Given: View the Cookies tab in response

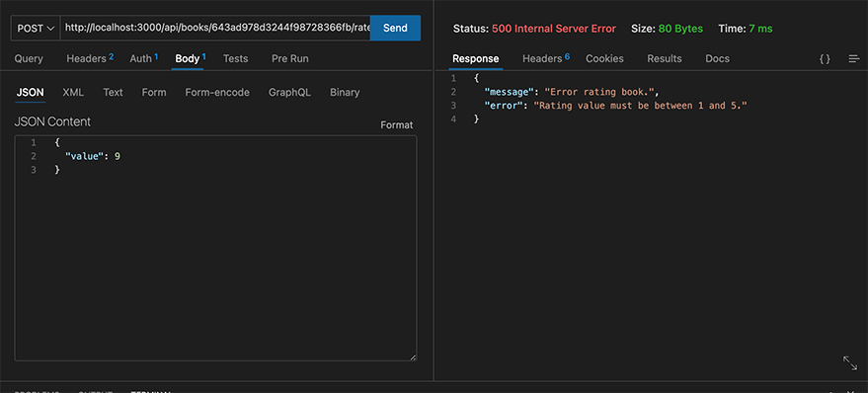Looking at the screenshot, I should (604, 58).
